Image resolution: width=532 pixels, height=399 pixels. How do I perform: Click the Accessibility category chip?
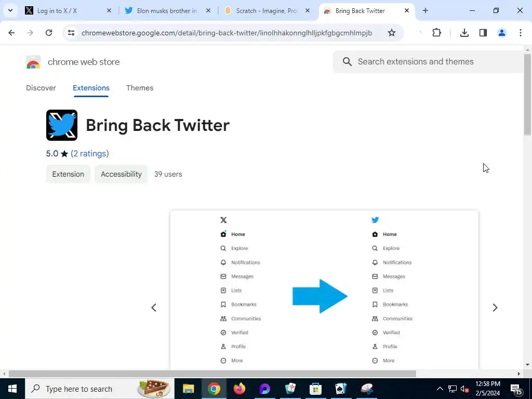pos(121,174)
